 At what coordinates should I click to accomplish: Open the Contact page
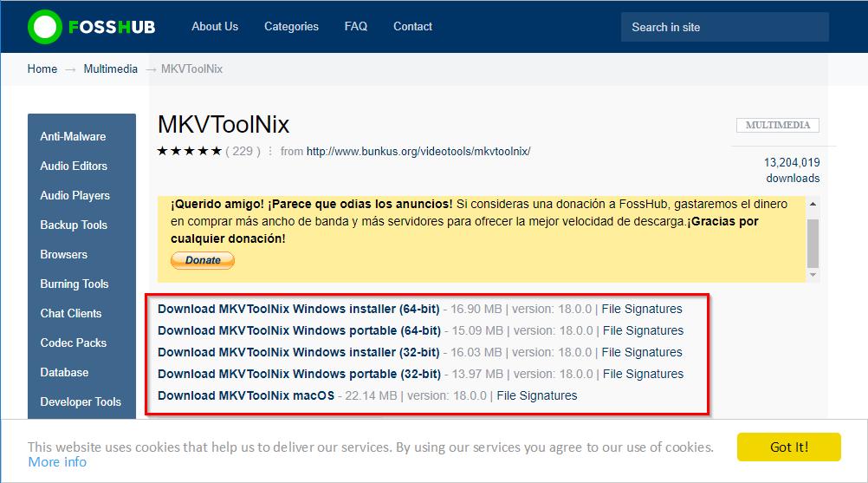[412, 26]
